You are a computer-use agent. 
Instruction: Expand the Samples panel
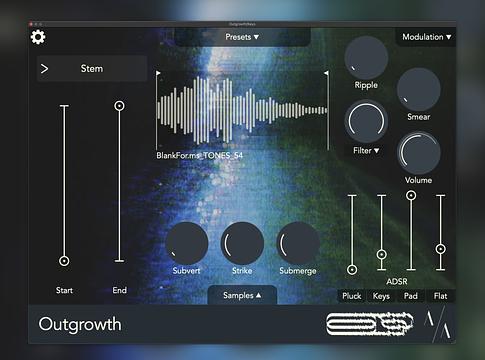(x=242, y=295)
